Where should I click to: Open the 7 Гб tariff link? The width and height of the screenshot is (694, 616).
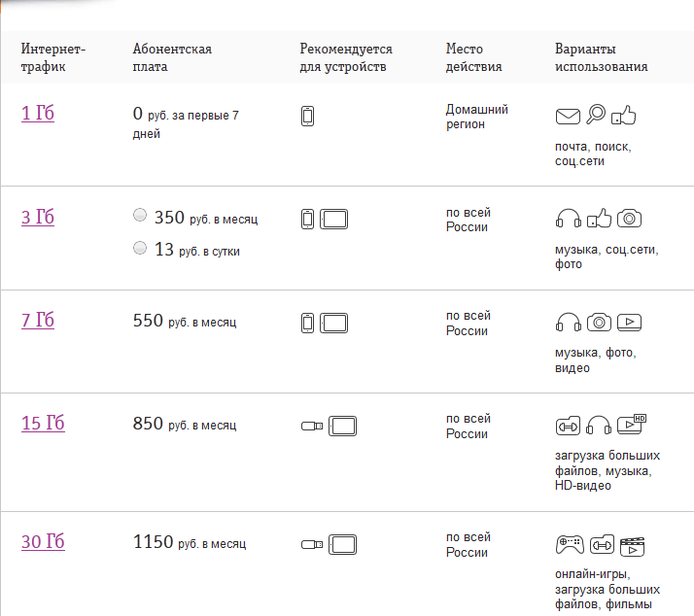tap(38, 320)
